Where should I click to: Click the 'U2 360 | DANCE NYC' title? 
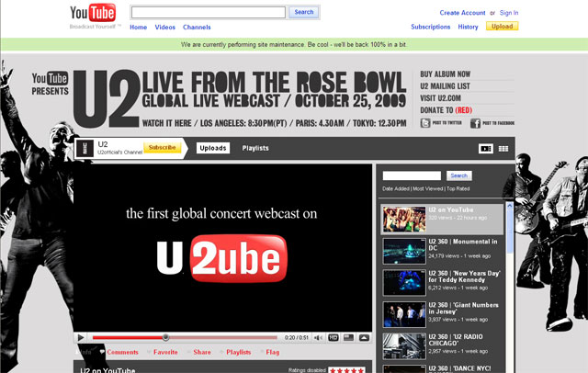459,368
